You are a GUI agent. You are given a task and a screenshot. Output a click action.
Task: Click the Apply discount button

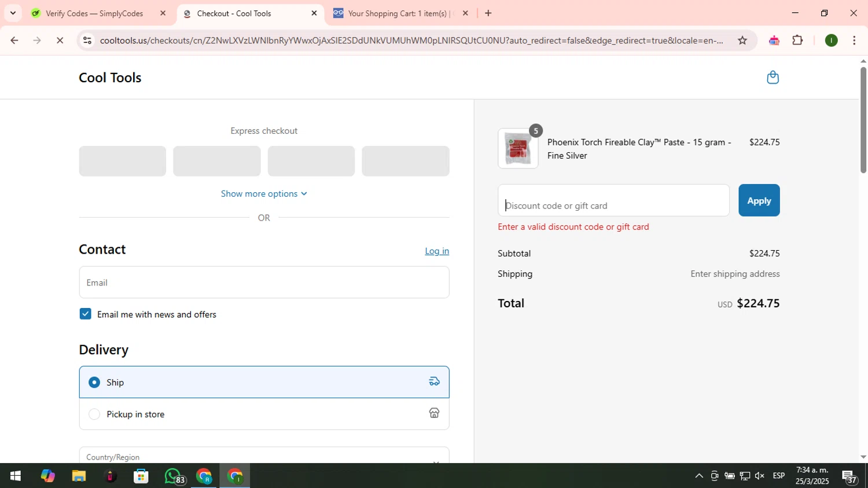[759, 200]
